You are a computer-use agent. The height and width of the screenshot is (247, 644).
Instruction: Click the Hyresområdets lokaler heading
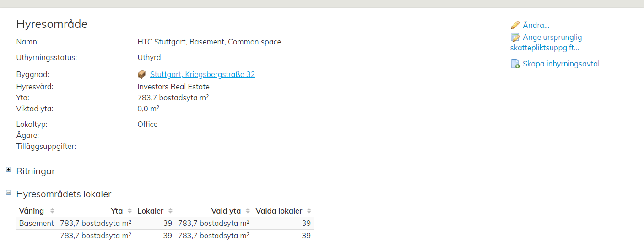click(x=64, y=194)
